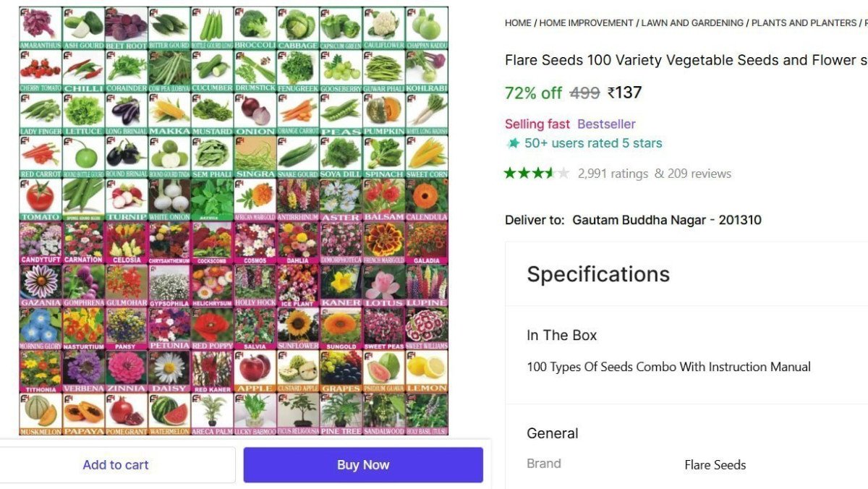Click the 72% off discount label

(x=533, y=93)
